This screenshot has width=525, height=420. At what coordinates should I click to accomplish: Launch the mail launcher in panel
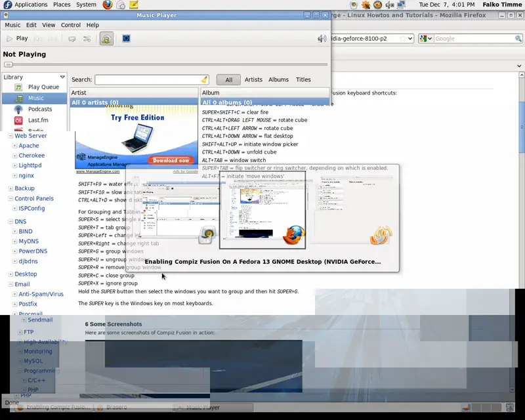tap(121, 5)
